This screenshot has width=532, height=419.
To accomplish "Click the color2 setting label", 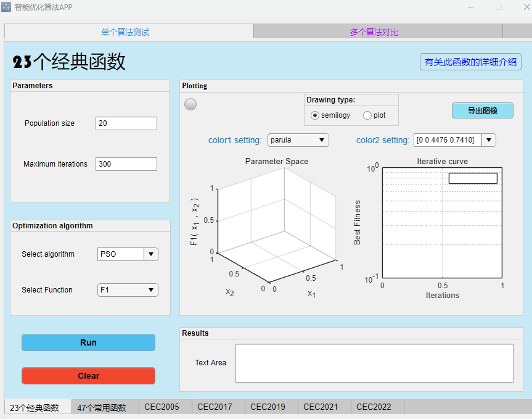I will (x=383, y=140).
